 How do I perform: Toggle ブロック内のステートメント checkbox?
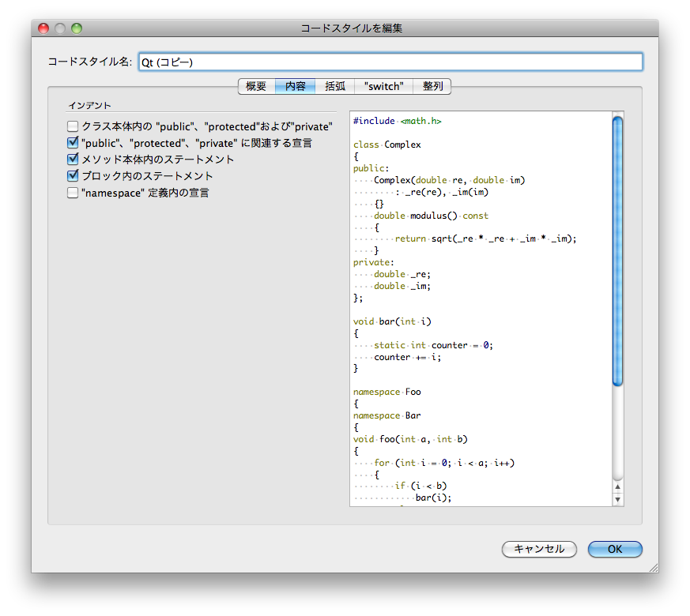[73, 176]
